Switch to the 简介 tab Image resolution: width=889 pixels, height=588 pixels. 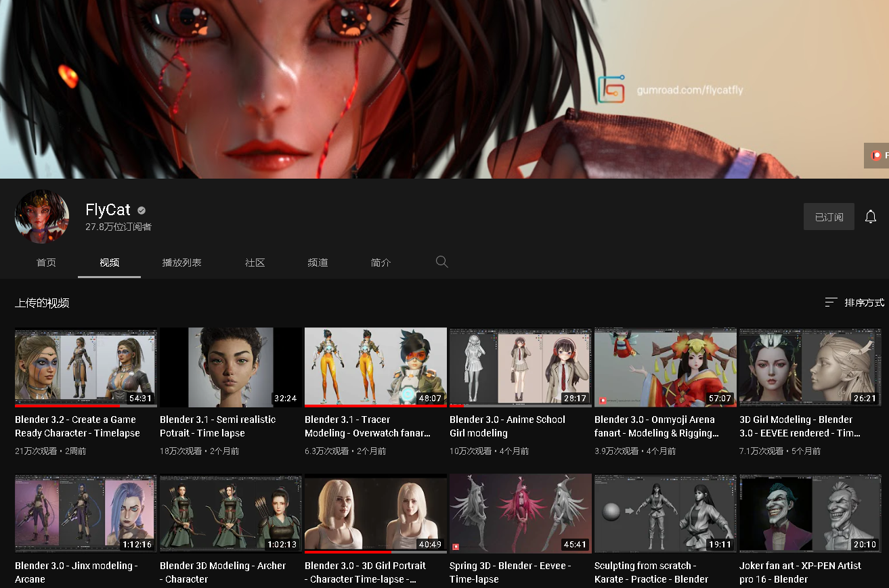point(381,263)
